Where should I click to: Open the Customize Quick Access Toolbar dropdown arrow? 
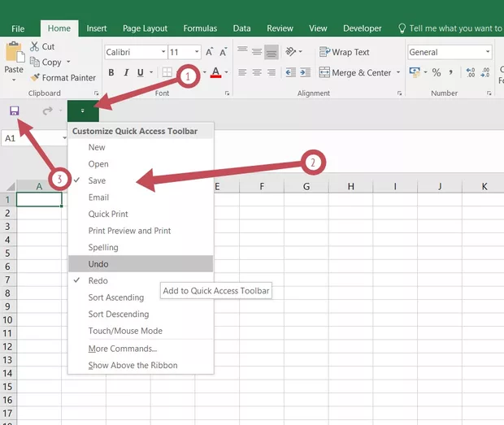tap(83, 111)
